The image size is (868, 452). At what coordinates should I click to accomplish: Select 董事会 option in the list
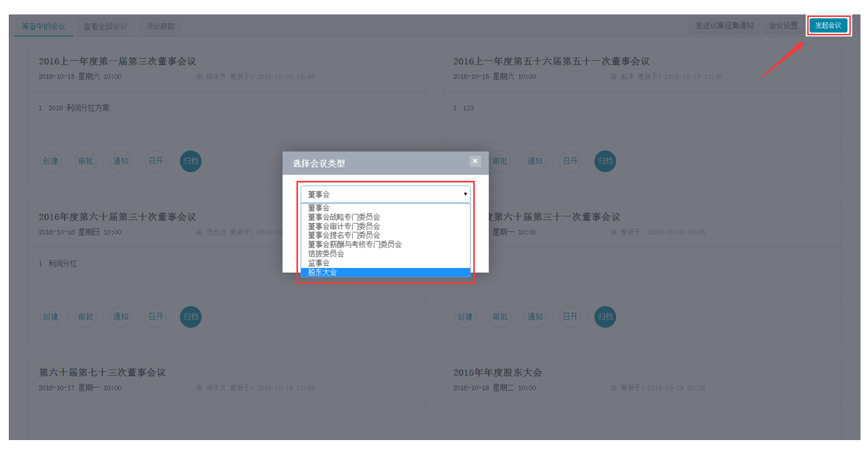click(x=386, y=207)
